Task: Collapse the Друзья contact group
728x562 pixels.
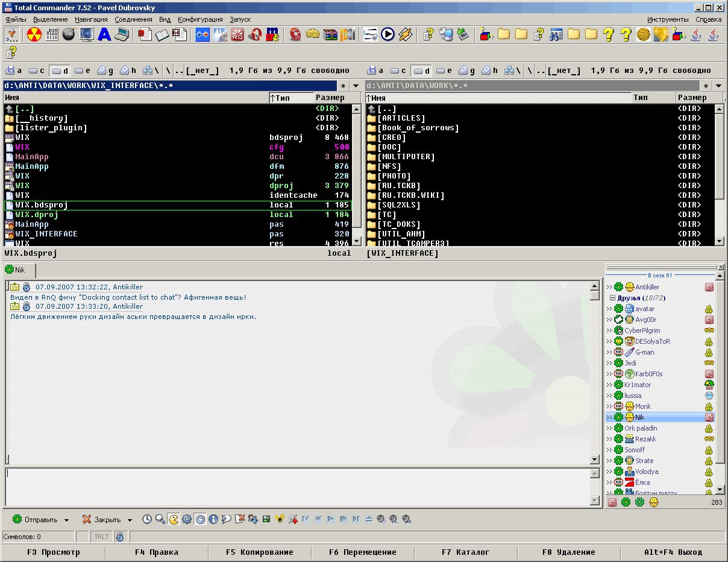Action: tap(613, 298)
